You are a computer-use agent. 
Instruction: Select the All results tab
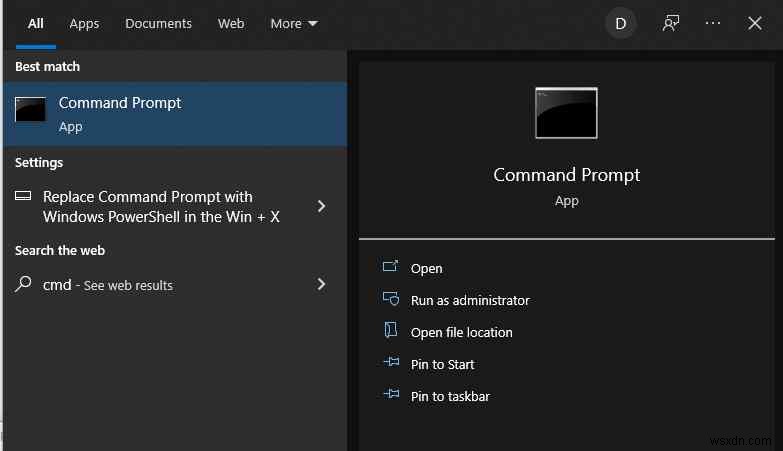[x=36, y=23]
